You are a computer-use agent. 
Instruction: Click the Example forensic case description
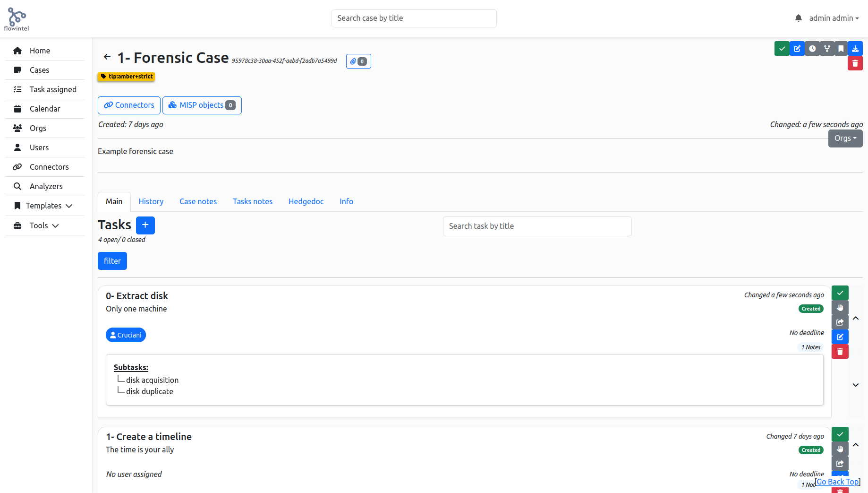click(136, 151)
